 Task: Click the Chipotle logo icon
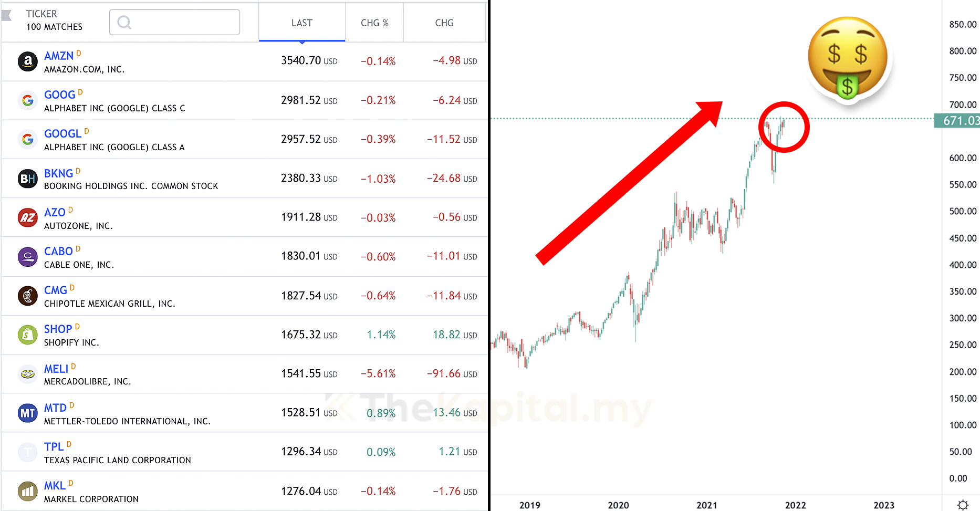(x=28, y=296)
